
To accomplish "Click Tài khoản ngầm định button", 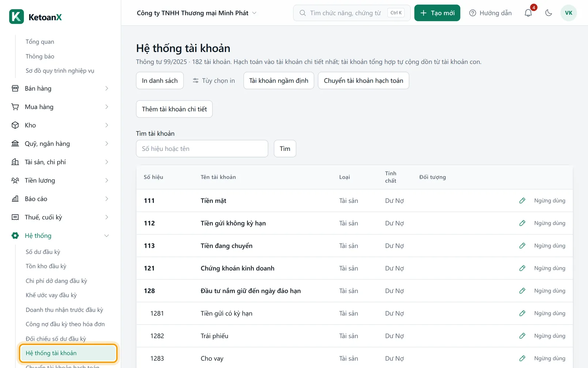I will click(279, 81).
